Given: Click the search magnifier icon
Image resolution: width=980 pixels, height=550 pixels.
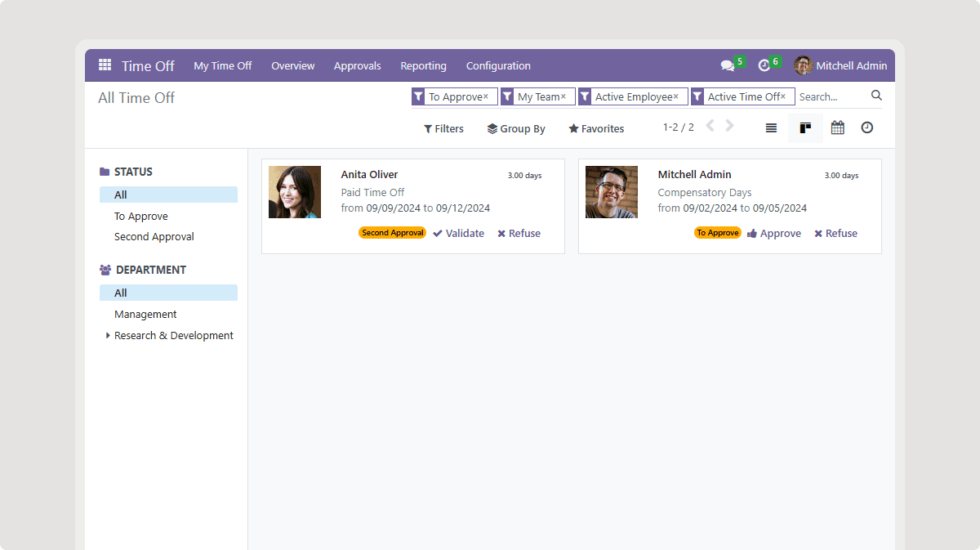Looking at the screenshot, I should (x=876, y=96).
